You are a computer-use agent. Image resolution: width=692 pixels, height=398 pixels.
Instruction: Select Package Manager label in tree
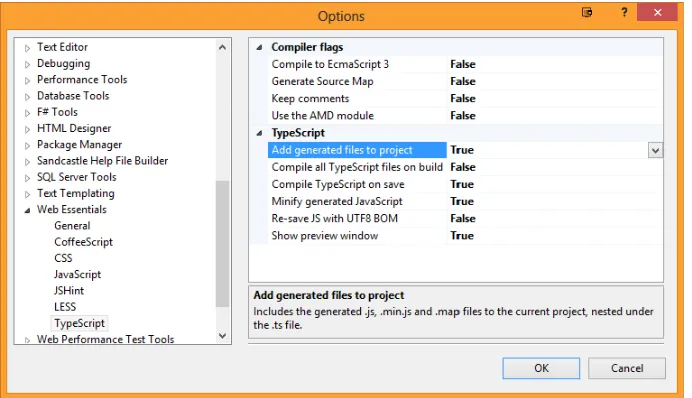tap(79, 145)
